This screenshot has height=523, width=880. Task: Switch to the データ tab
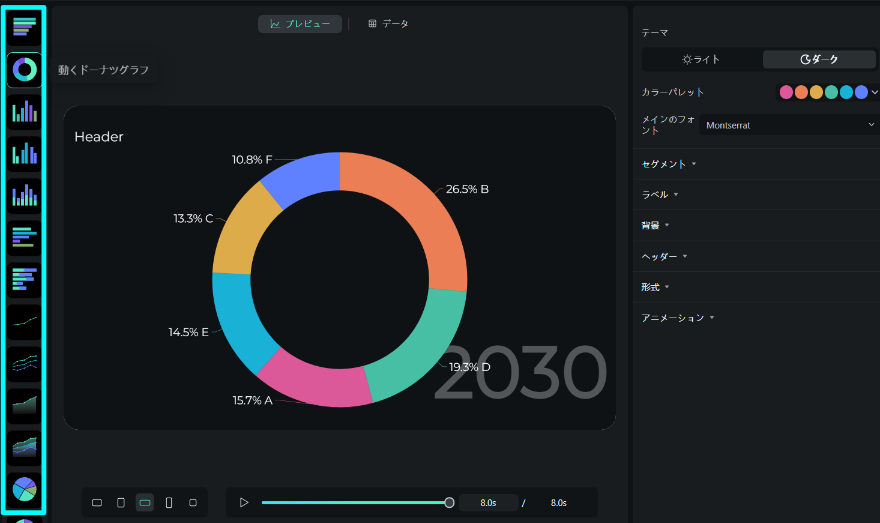pos(388,24)
